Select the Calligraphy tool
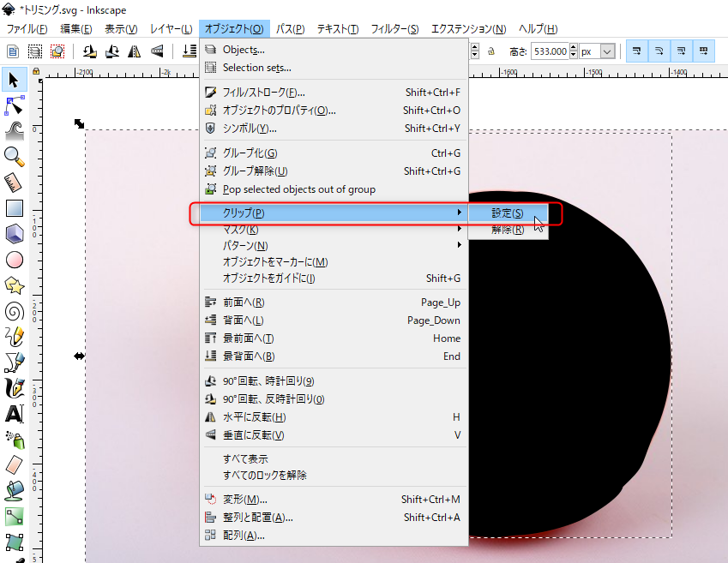The width and height of the screenshot is (728, 563). coord(15,387)
